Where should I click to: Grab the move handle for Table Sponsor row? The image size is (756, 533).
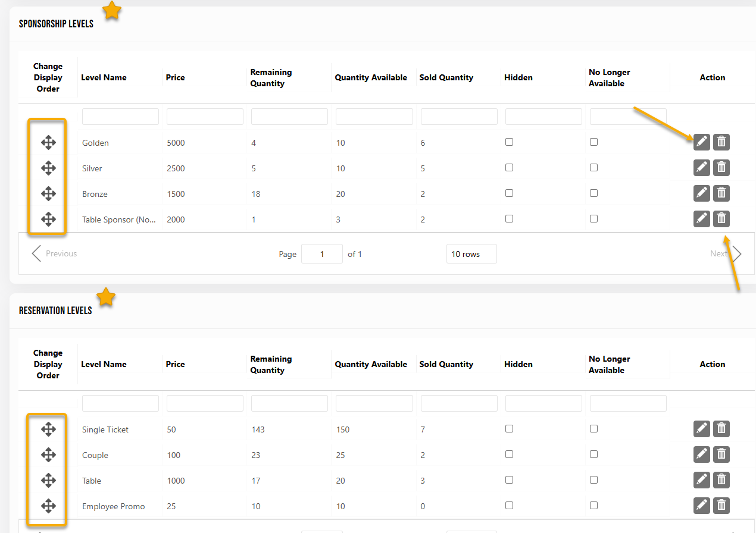coord(48,219)
